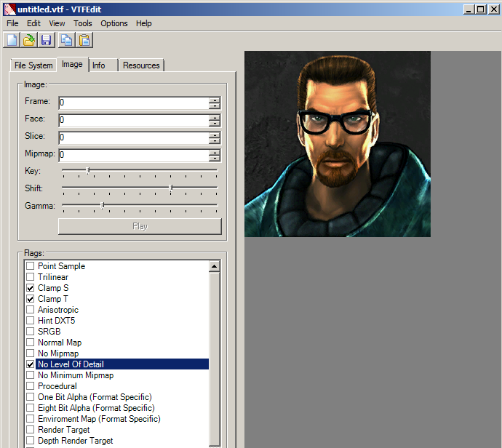Viewport: 502px width, 448px height.
Task: Check the Enviroment Map flag
Action: [x=30, y=419]
